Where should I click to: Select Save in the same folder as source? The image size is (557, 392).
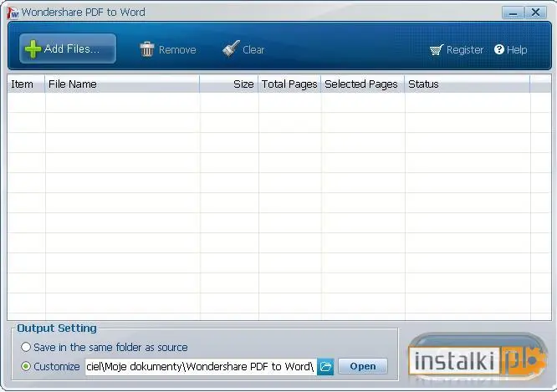[x=26, y=347]
